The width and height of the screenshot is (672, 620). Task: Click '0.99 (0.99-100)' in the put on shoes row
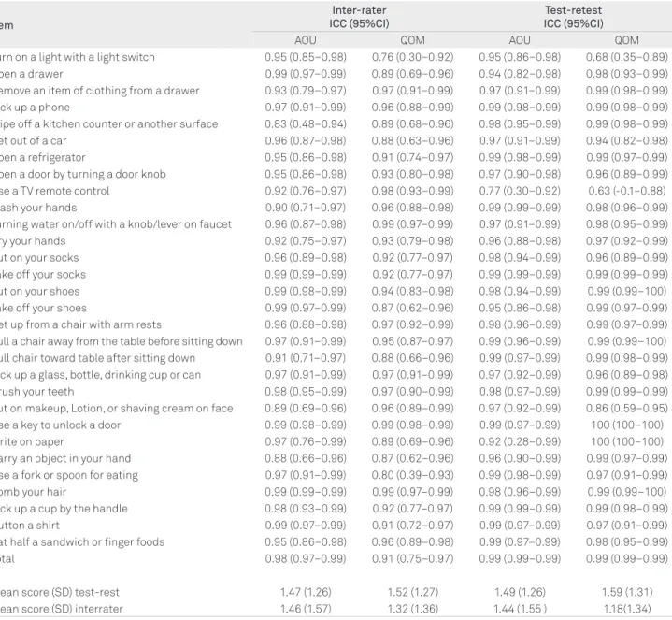627,291
